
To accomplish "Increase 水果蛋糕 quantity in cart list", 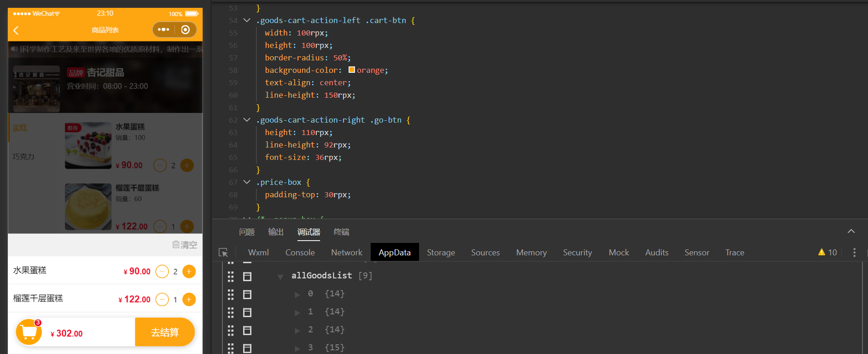I will tap(189, 271).
